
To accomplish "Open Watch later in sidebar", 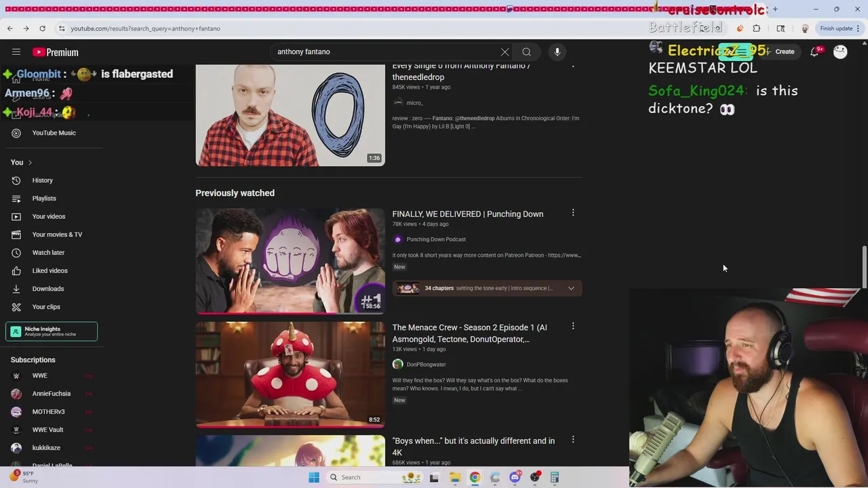I will (48, 252).
